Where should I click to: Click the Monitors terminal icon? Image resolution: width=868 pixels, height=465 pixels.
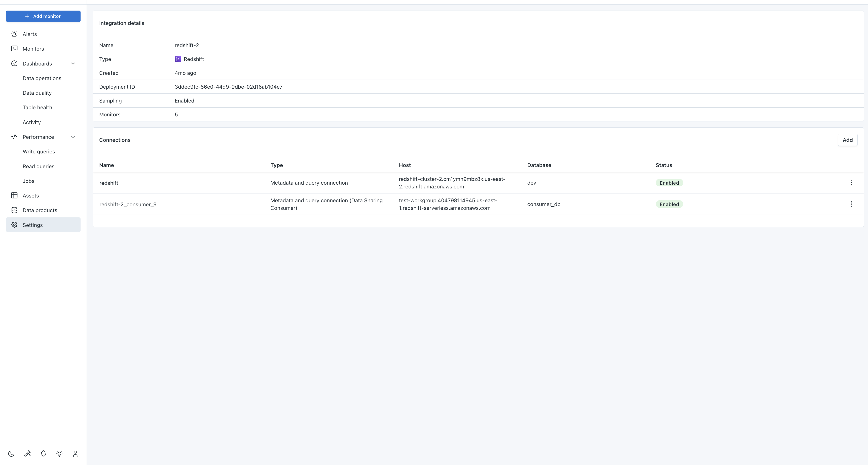14,49
